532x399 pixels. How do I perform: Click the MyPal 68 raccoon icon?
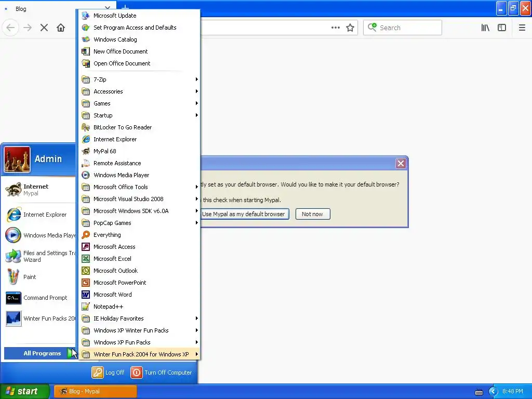point(86,151)
